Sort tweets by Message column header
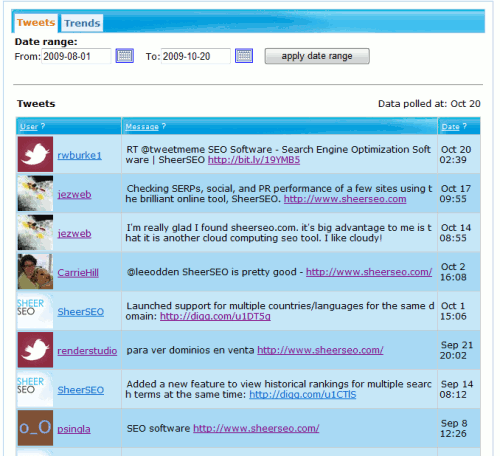 click(142, 127)
